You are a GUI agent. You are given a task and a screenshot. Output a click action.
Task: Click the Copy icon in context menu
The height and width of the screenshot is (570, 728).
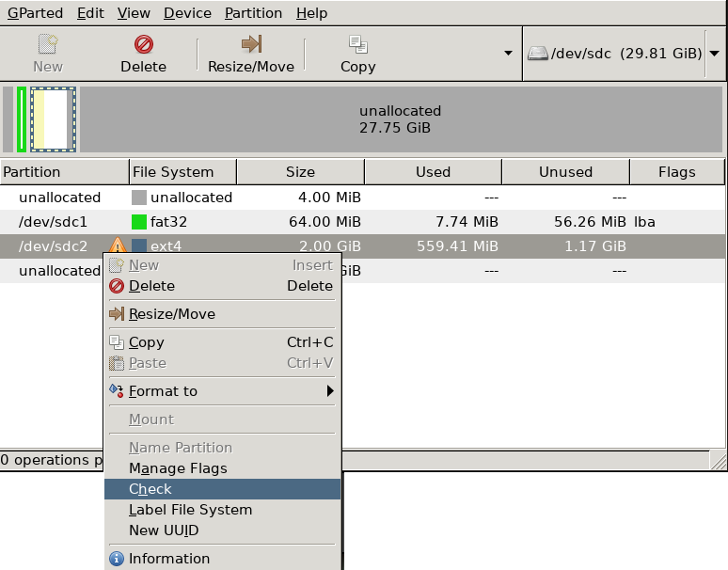(117, 342)
